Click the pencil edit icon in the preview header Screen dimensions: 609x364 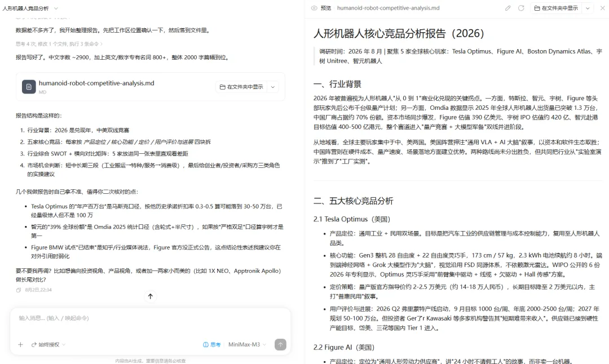tap(507, 8)
